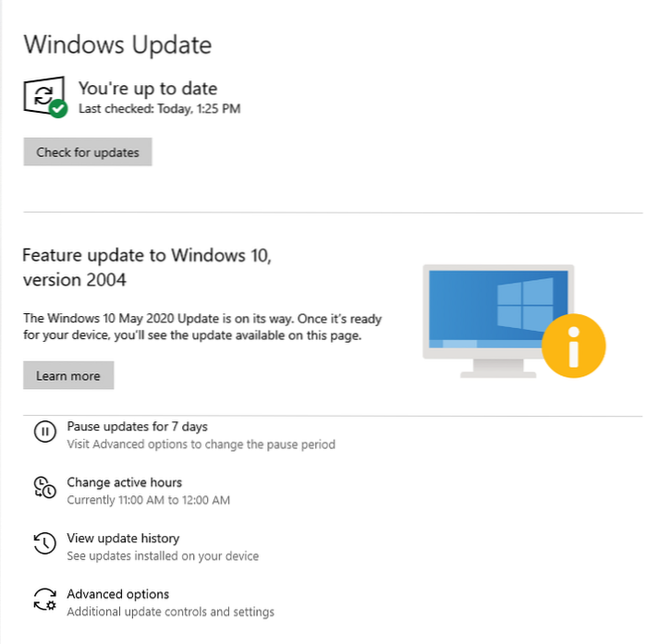Click the update history clock icon
The width and height of the screenshot is (645, 644).
click(x=45, y=543)
